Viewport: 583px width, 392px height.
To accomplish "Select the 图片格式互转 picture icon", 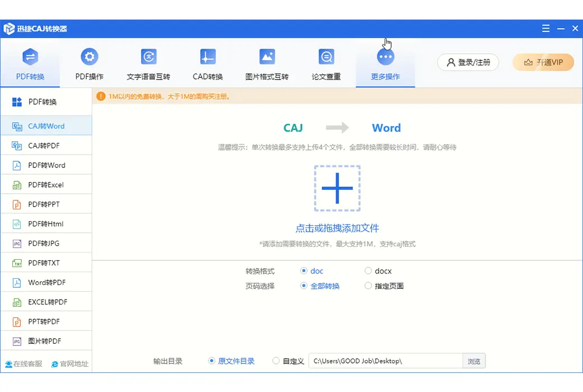I will pos(267,57).
